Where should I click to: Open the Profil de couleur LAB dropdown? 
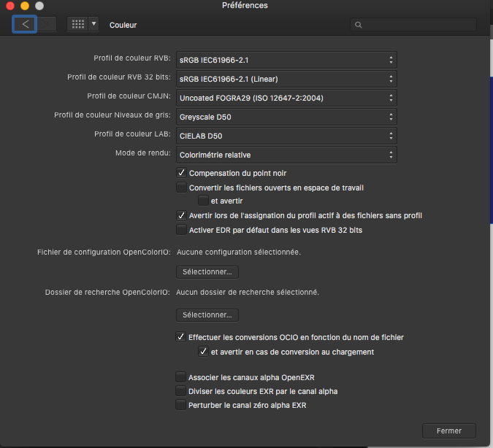pos(286,136)
